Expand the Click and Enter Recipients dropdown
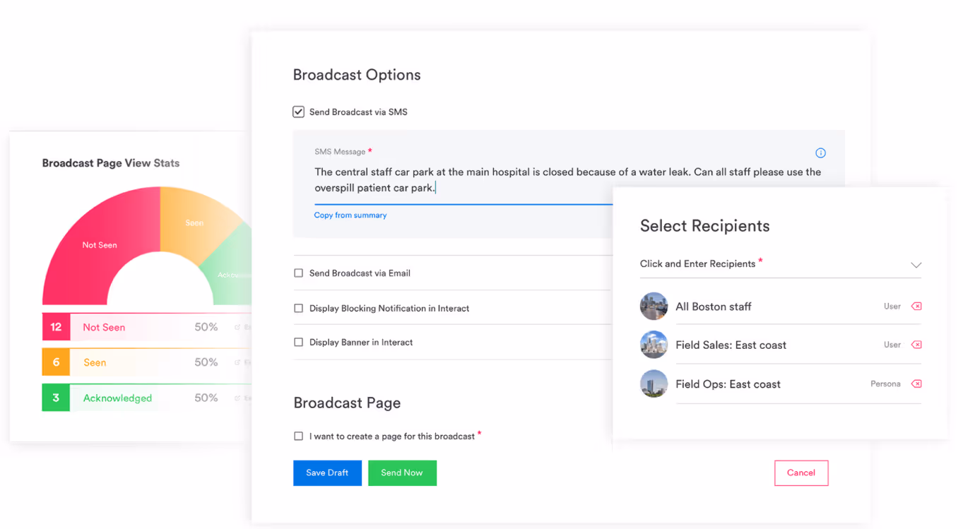 click(916, 265)
